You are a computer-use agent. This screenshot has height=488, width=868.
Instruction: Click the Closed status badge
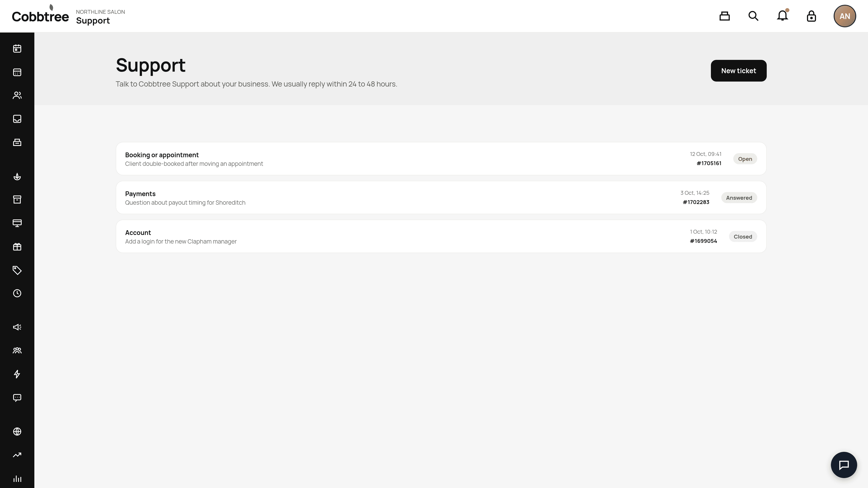743,237
